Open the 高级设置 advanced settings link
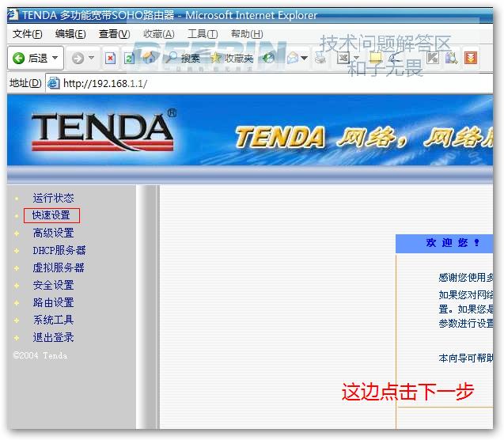 [x=53, y=233]
